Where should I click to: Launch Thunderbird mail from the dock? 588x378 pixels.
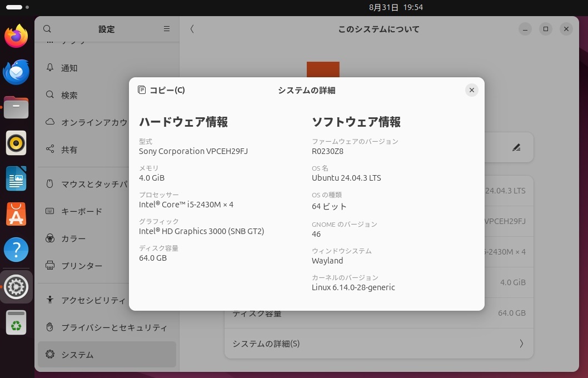16,72
